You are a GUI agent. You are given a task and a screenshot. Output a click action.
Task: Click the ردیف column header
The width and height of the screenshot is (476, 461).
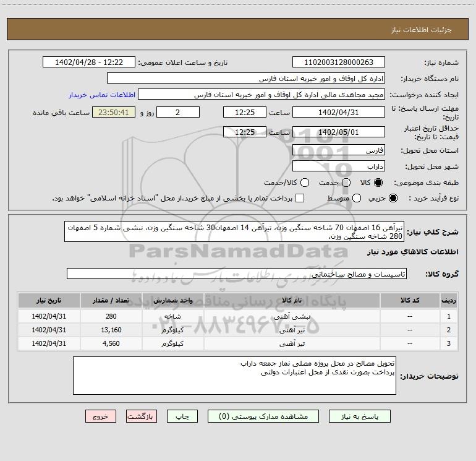click(449, 300)
